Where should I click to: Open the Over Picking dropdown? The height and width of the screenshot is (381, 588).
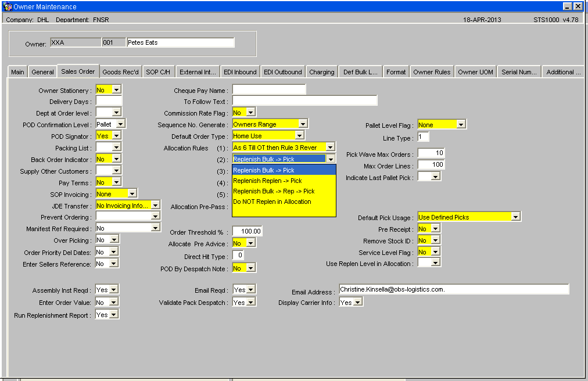[x=114, y=239]
